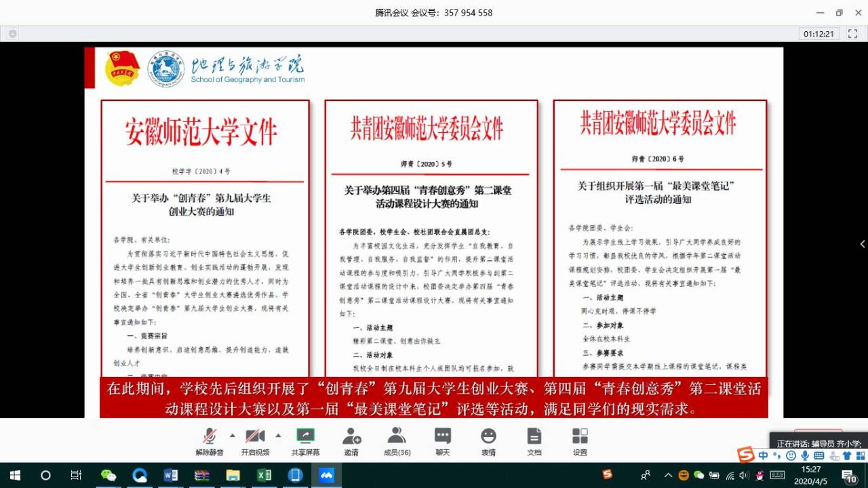This screenshot has height=488, width=868.
Task: Click the meeting timer 01:12:21
Action: [820, 33]
